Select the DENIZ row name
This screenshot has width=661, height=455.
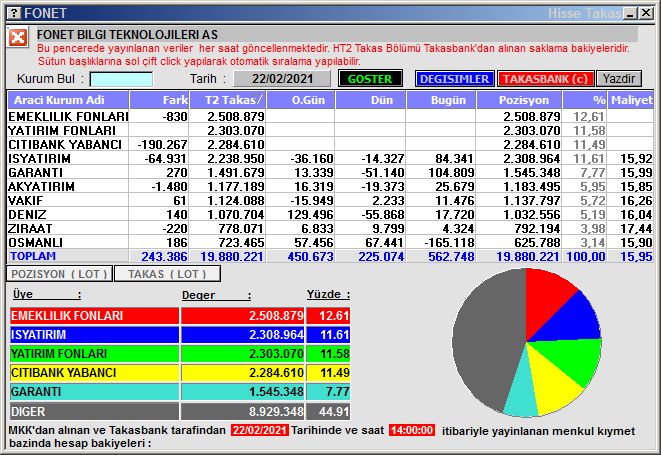click(x=27, y=214)
